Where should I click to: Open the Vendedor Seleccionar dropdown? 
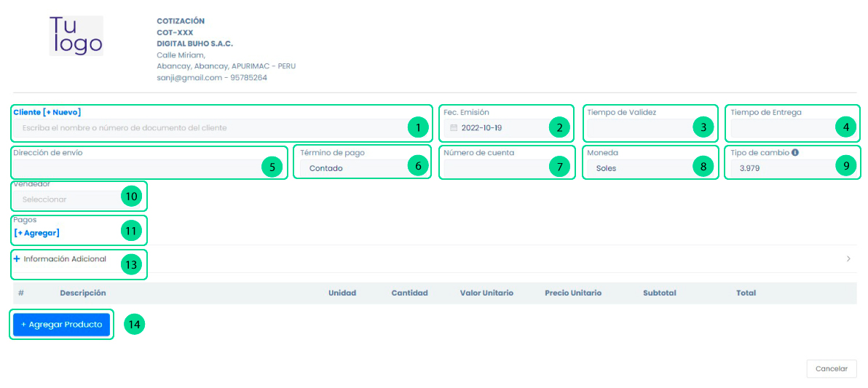pyautogui.click(x=66, y=199)
